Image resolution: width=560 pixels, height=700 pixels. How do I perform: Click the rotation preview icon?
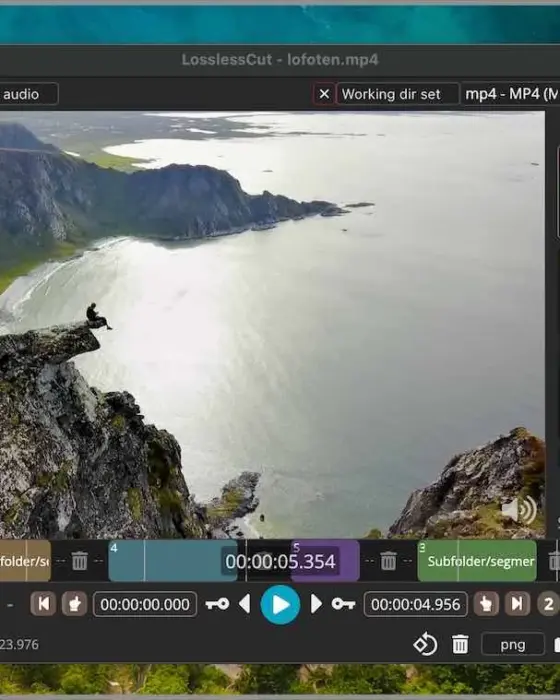(x=425, y=644)
